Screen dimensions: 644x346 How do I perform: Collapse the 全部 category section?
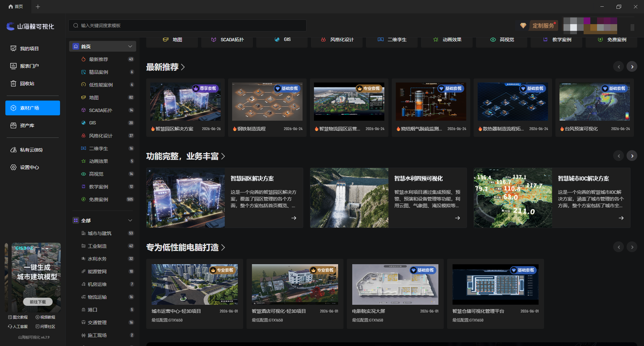pos(130,221)
